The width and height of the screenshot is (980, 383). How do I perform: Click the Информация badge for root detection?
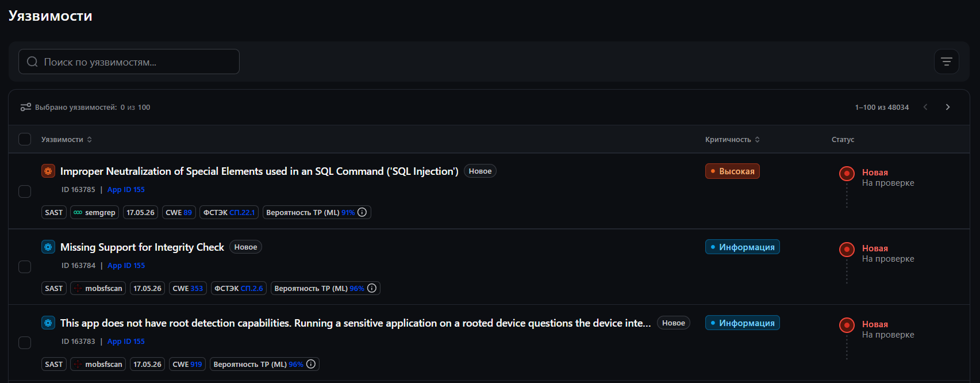742,323
